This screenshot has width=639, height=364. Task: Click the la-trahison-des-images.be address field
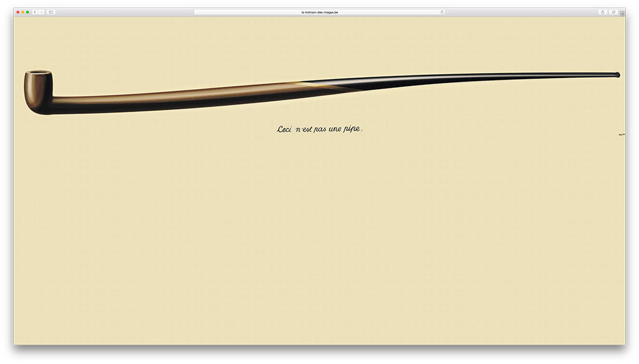pyautogui.click(x=319, y=12)
